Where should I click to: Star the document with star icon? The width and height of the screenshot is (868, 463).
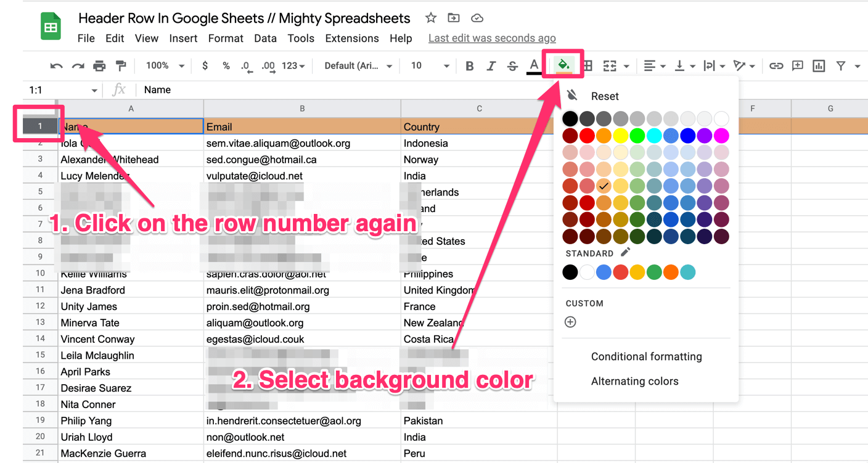tap(431, 18)
